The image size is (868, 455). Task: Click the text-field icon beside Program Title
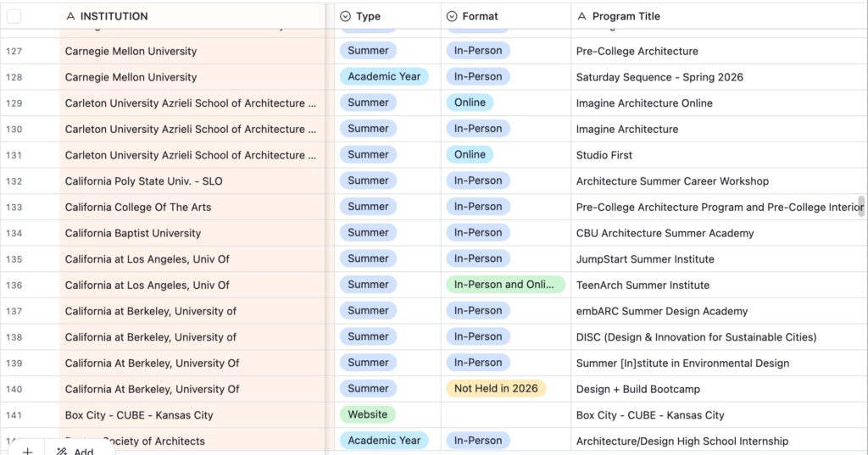click(x=581, y=16)
